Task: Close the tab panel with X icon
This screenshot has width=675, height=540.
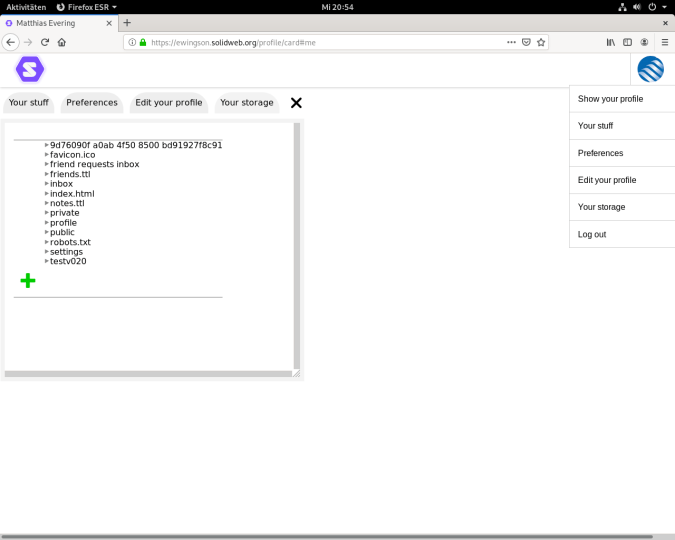Action: 296,103
